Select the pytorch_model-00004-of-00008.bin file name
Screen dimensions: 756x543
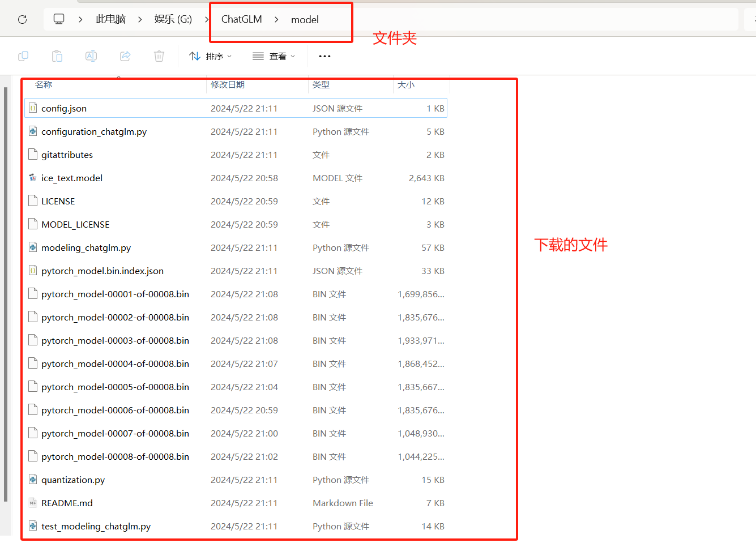(115, 364)
